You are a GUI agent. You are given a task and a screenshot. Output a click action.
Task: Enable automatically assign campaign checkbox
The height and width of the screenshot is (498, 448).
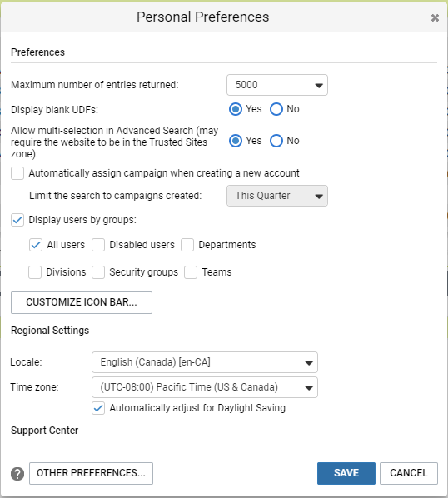click(17, 173)
